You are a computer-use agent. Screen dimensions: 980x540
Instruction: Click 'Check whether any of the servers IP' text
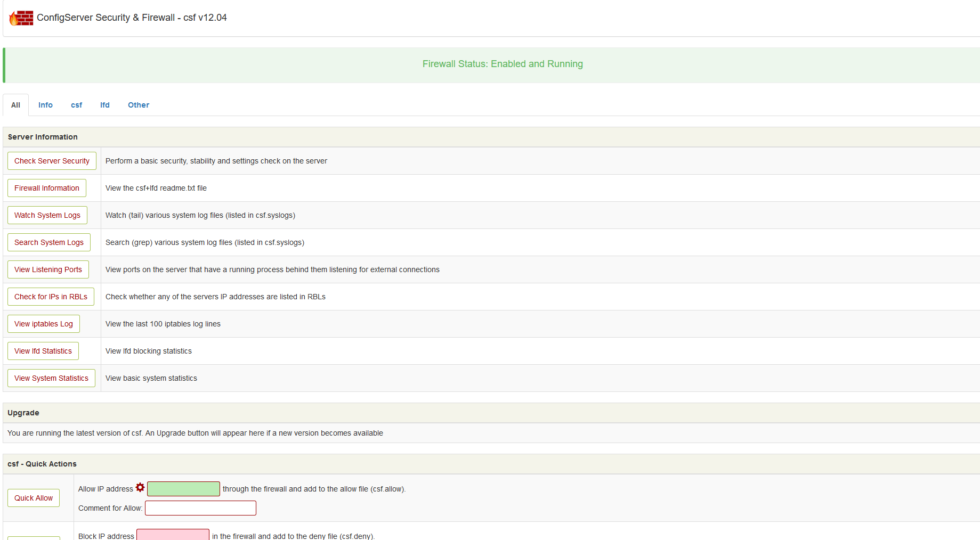[x=215, y=297]
